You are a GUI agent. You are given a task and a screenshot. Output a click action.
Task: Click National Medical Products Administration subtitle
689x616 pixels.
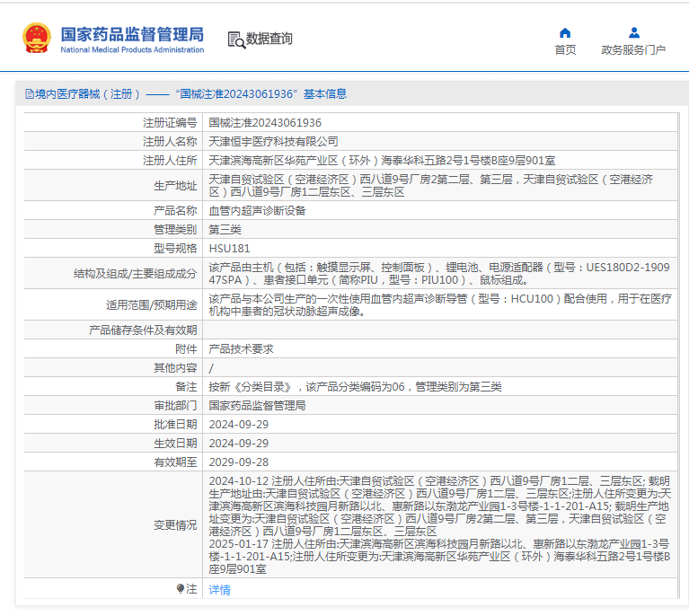pos(132,49)
